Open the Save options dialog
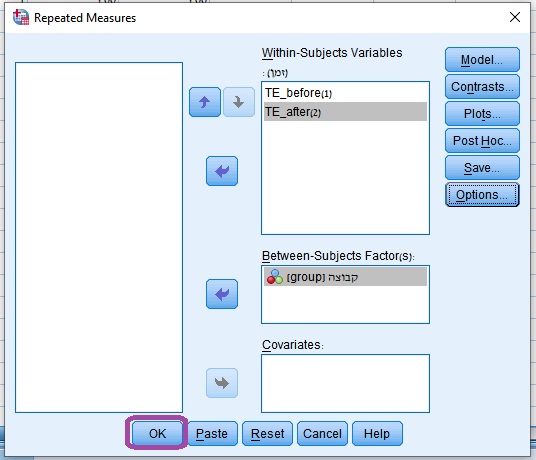Screen dimensions: 536x460 coord(482,167)
